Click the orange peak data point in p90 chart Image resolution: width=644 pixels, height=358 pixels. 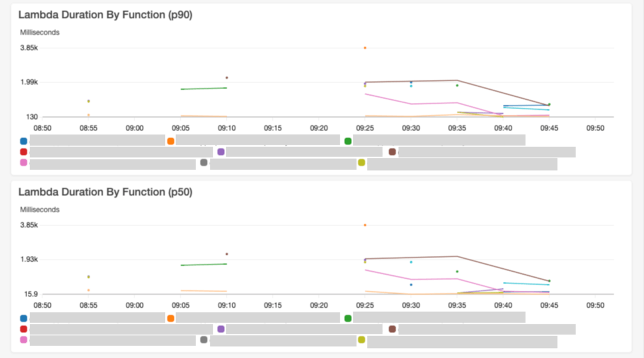(x=365, y=48)
